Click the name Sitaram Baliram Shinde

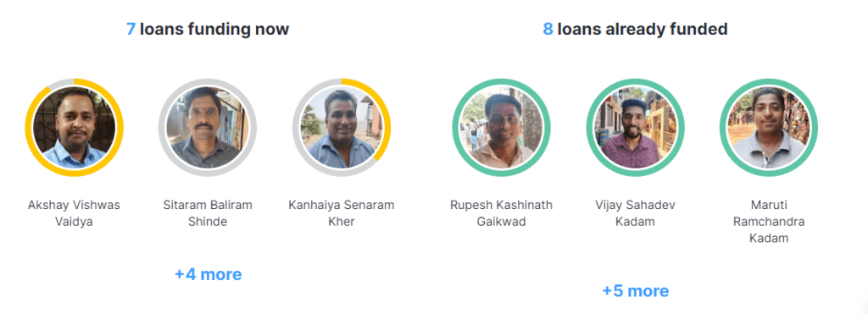(x=208, y=213)
